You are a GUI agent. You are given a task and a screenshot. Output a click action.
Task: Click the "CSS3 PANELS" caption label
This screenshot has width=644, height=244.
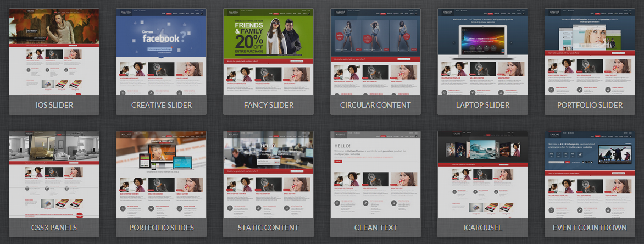54,228
